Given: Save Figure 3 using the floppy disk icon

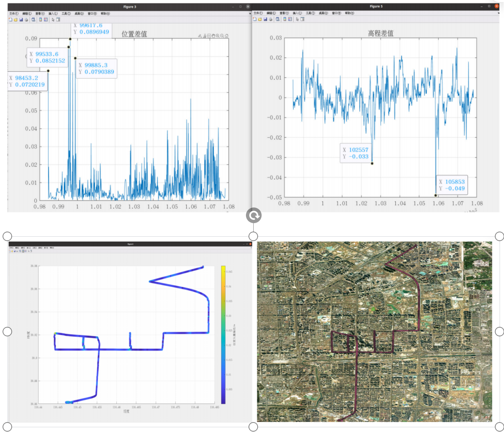Looking at the screenshot, I should [21, 20].
